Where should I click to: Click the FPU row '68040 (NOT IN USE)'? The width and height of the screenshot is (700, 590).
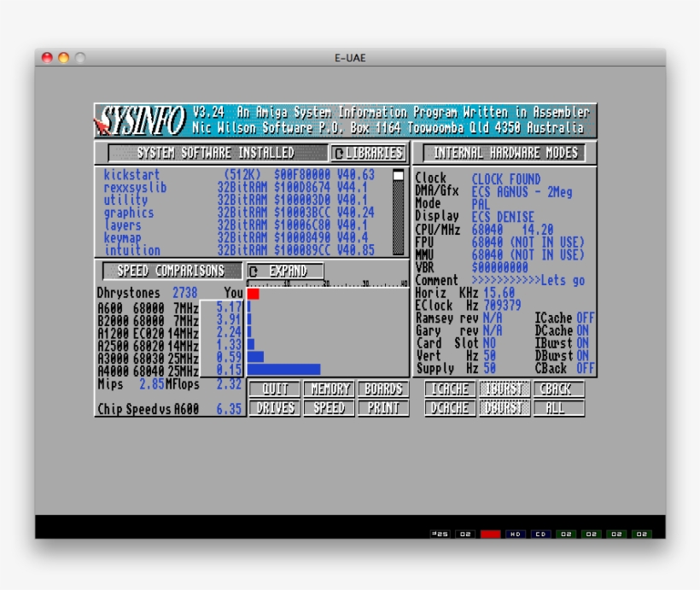click(x=528, y=242)
